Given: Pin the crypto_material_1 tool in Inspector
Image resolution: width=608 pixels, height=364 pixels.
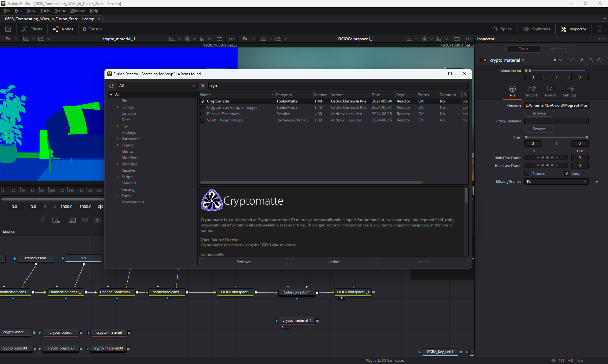Looking at the screenshot, I should pos(581,60).
